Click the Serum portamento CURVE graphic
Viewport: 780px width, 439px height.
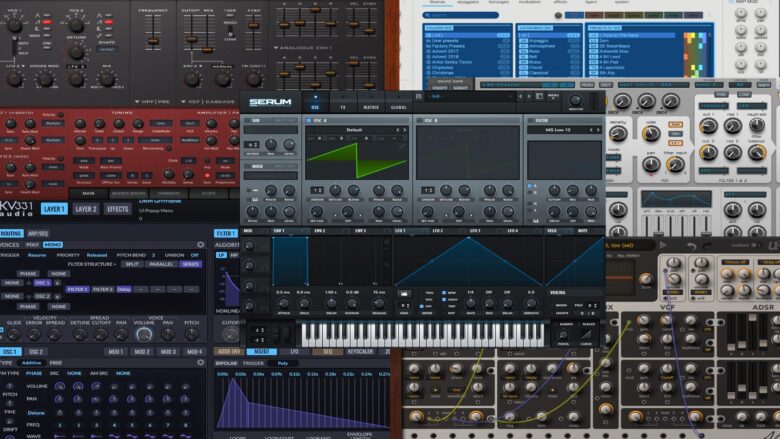(x=586, y=335)
